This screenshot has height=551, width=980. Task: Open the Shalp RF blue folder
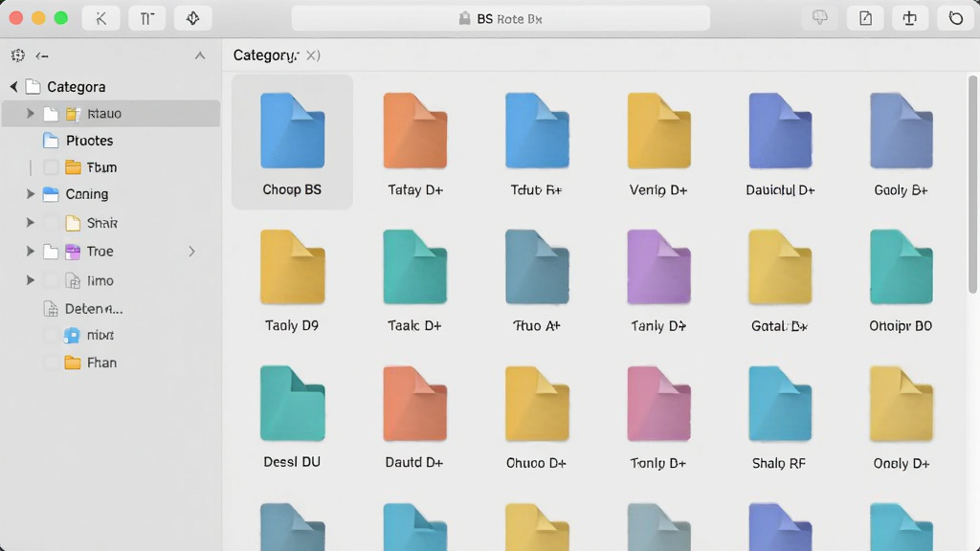(780, 404)
